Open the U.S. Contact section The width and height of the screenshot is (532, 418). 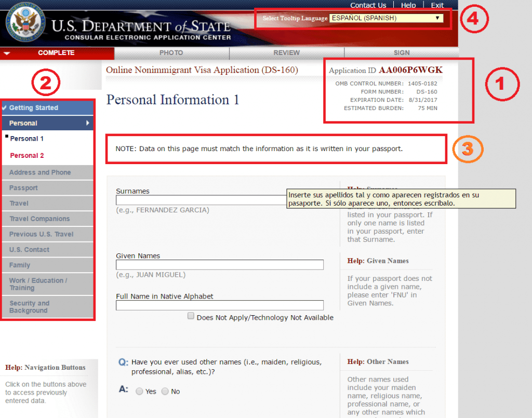(47, 250)
